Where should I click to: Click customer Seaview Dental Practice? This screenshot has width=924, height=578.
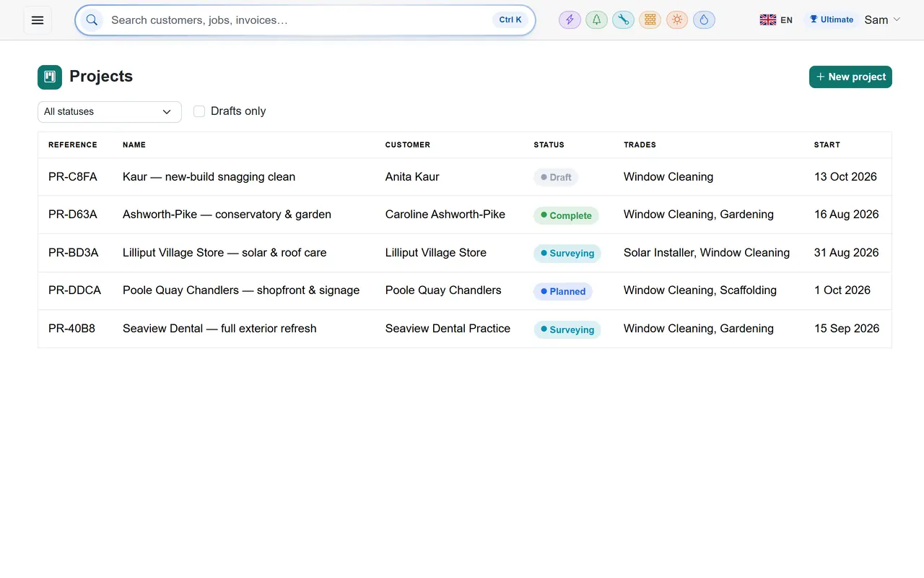[x=448, y=329]
